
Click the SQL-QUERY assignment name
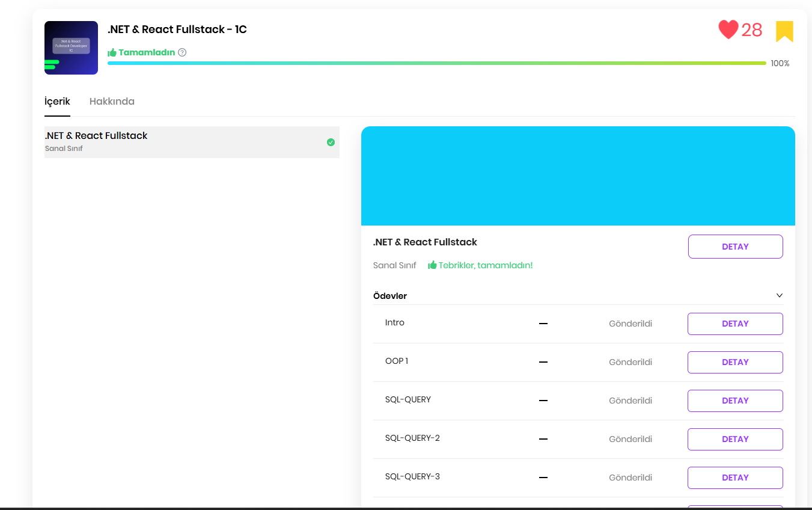(408, 399)
